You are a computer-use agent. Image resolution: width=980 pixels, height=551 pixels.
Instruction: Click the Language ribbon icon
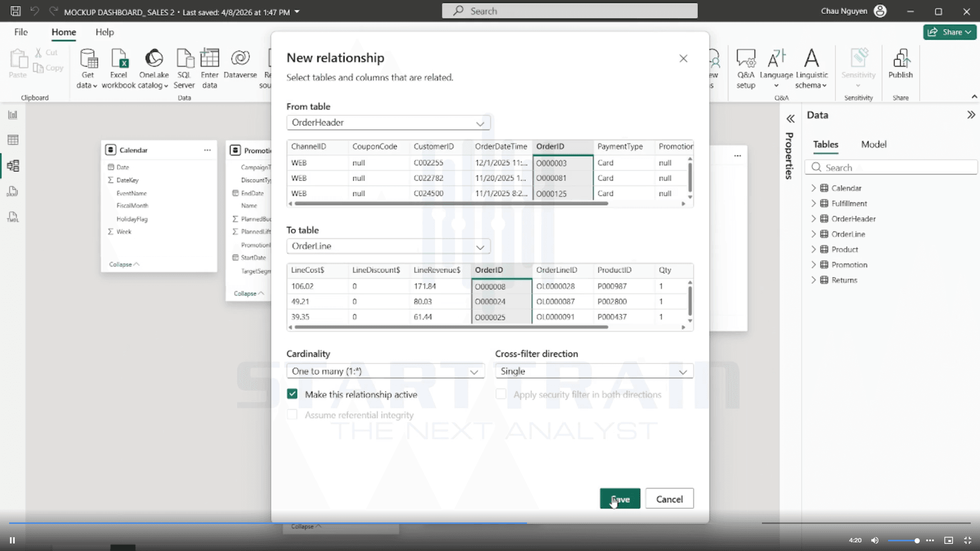(776, 59)
